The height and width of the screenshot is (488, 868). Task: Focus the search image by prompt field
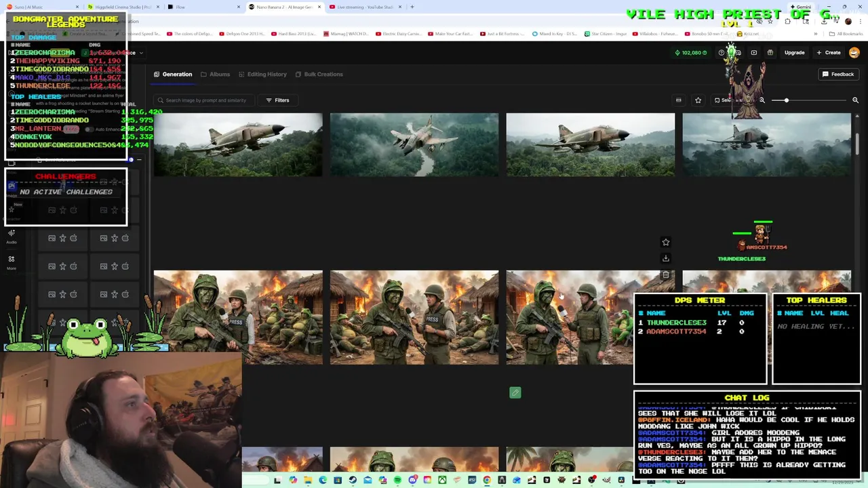point(205,100)
